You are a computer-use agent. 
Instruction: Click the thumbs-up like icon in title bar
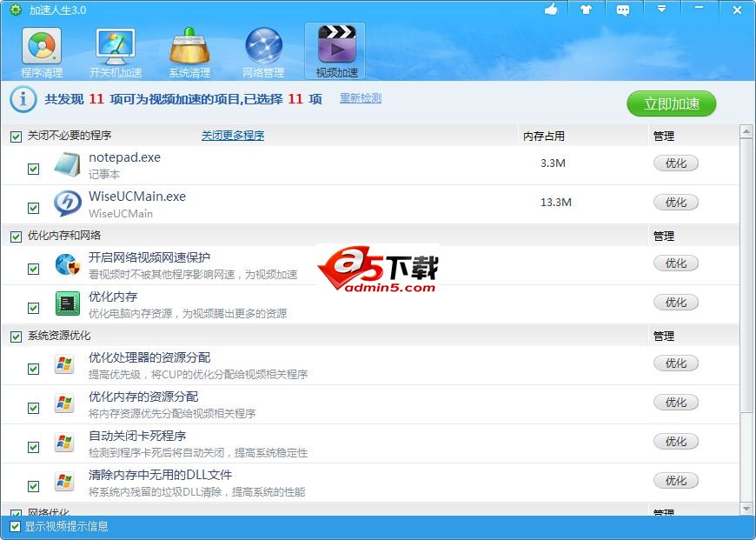tap(551, 10)
